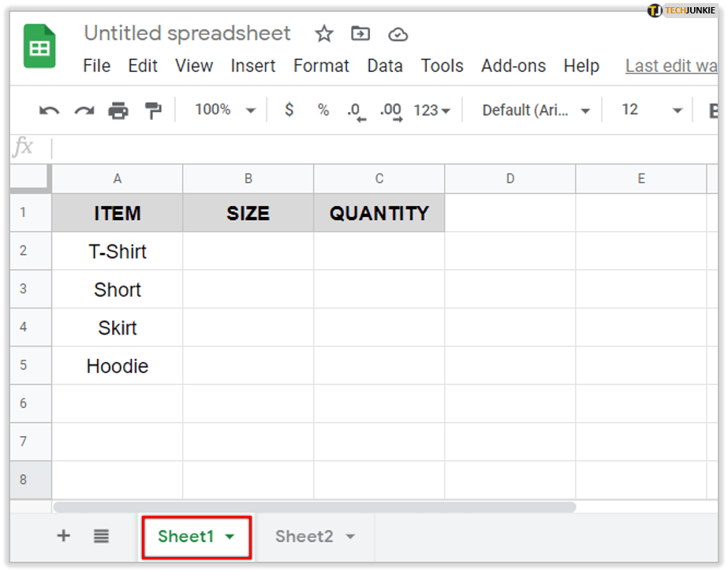The height and width of the screenshot is (572, 728).
Task: Select the paint format roller icon
Action: tap(153, 110)
